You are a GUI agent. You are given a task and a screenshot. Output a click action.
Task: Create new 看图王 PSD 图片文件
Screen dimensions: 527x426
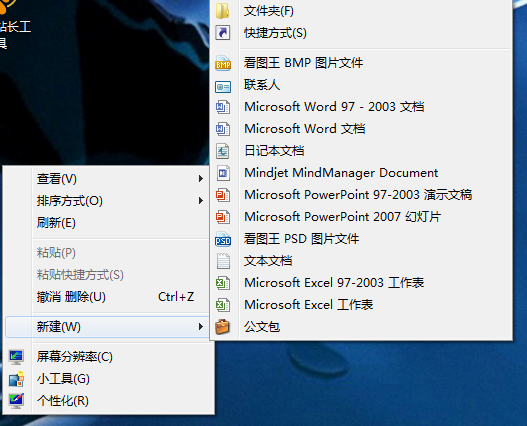point(361,239)
